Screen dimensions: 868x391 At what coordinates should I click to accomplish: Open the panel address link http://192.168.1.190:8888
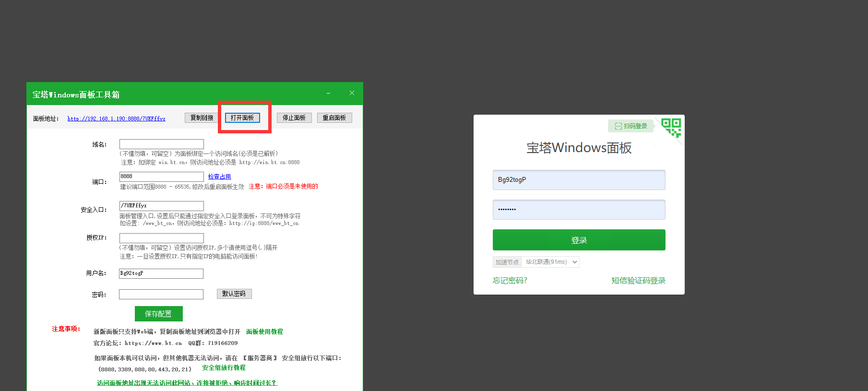[x=116, y=118]
